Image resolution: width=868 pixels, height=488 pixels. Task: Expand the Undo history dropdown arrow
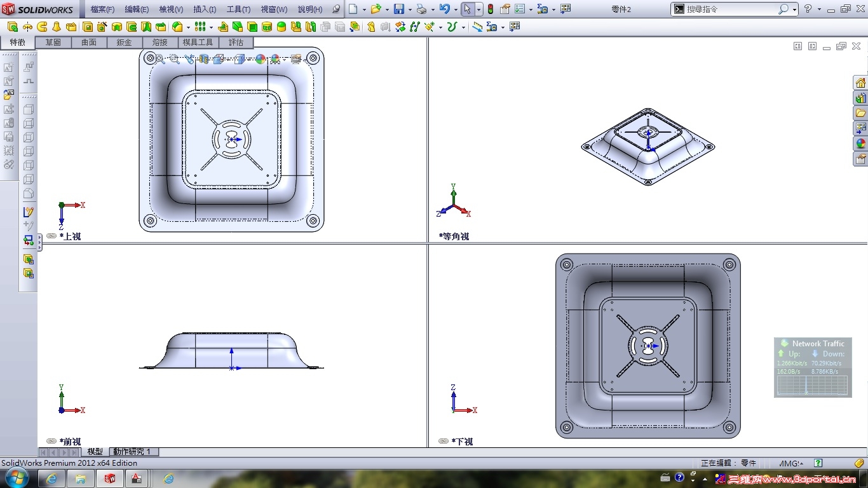pyautogui.click(x=455, y=10)
